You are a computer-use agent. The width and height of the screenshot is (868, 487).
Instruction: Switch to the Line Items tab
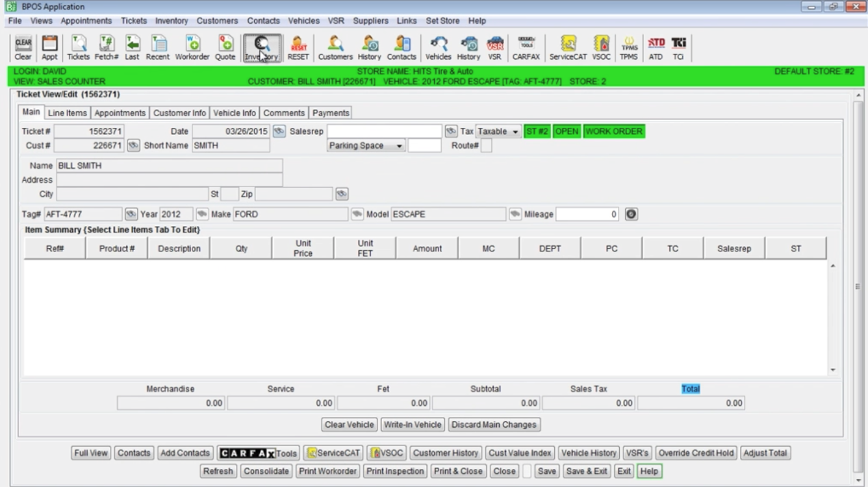point(67,113)
